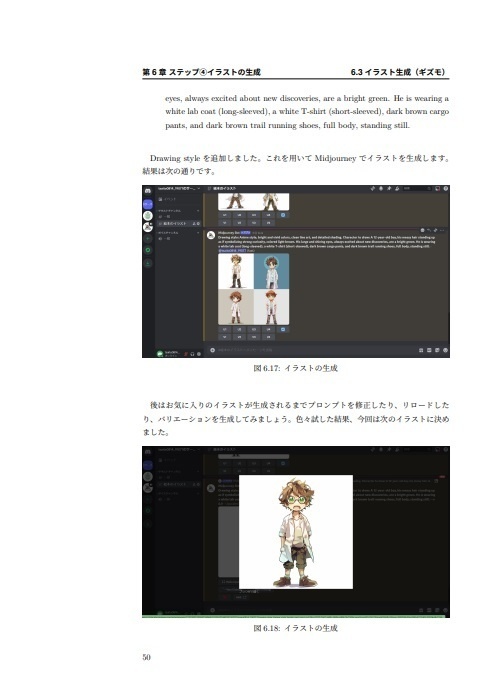The height and width of the screenshot is (694, 488).
Task: Click the second top-row button below the image grid, Figure 6.17
Action: 239,329
